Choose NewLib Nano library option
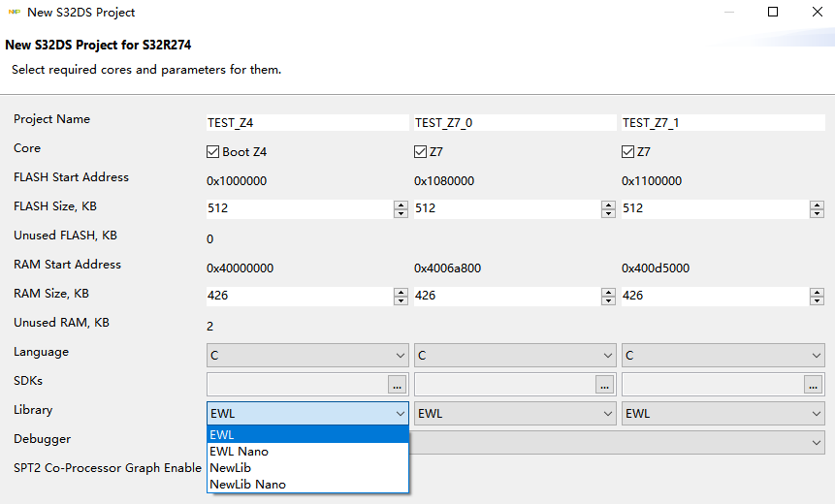Screen dimensions: 835x504 (247, 485)
